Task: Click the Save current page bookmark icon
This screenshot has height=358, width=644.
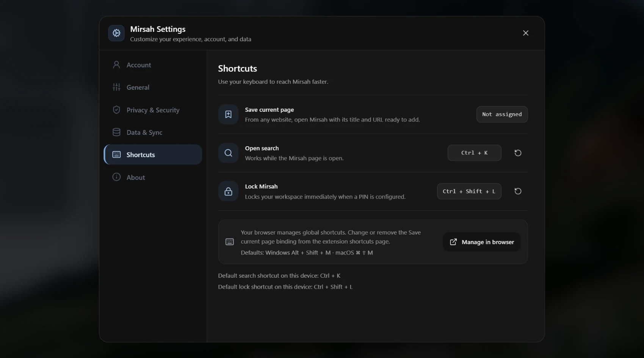Action: 228,114
